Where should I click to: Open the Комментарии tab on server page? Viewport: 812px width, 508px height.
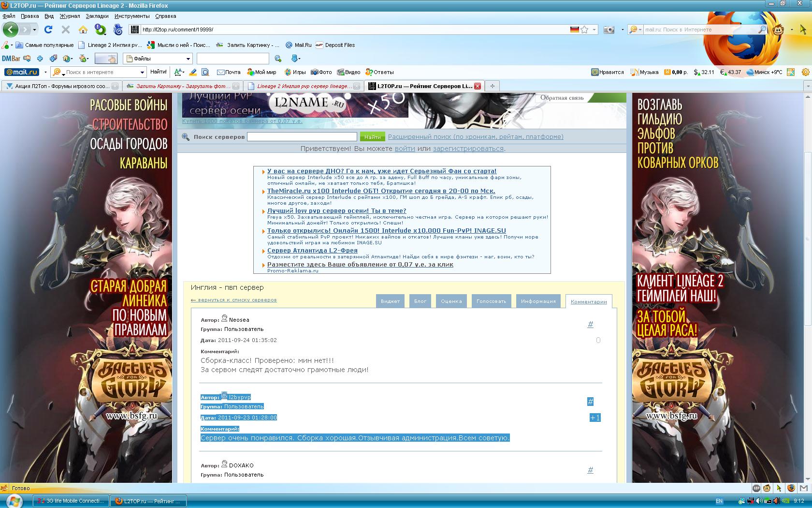[589, 301]
